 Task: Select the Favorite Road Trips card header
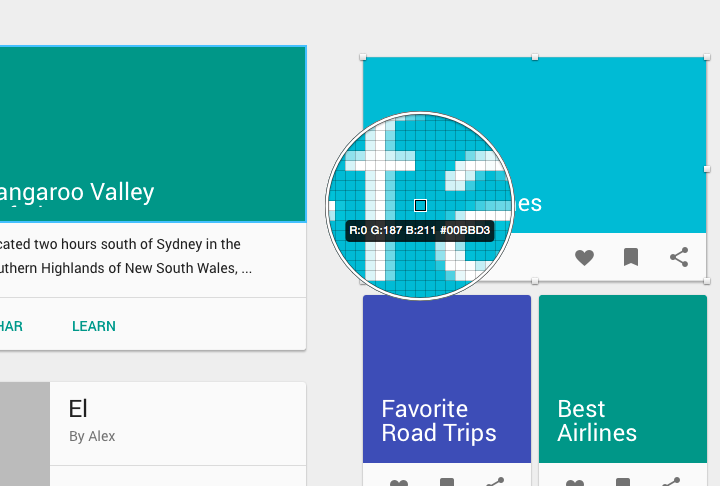tap(447, 379)
